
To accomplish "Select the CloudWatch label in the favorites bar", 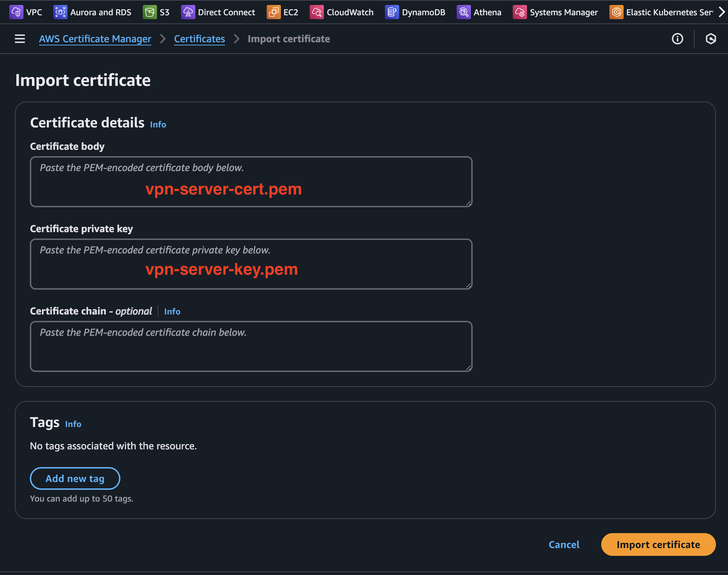I will [x=350, y=12].
